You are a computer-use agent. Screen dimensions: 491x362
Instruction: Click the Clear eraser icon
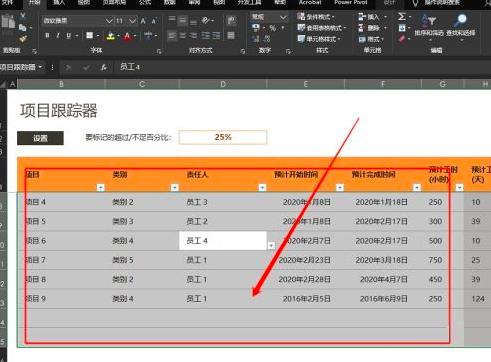402,39
